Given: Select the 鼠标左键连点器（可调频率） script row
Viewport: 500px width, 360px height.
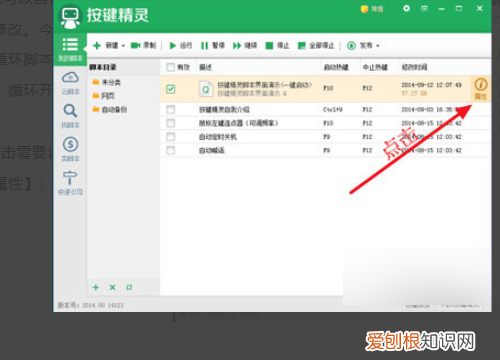Looking at the screenshot, I should pos(326,123).
